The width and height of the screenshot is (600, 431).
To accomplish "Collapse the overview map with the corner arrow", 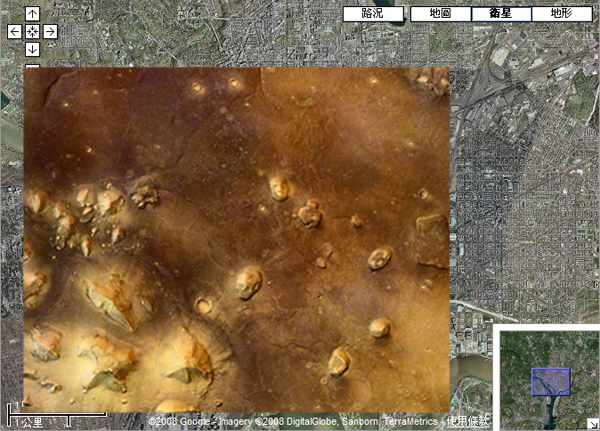I will [592, 424].
